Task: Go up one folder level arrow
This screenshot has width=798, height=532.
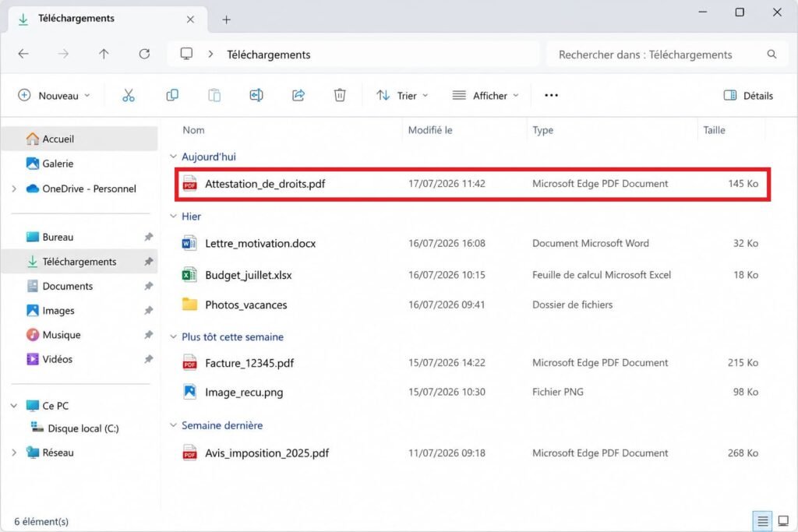Action: pyautogui.click(x=104, y=54)
